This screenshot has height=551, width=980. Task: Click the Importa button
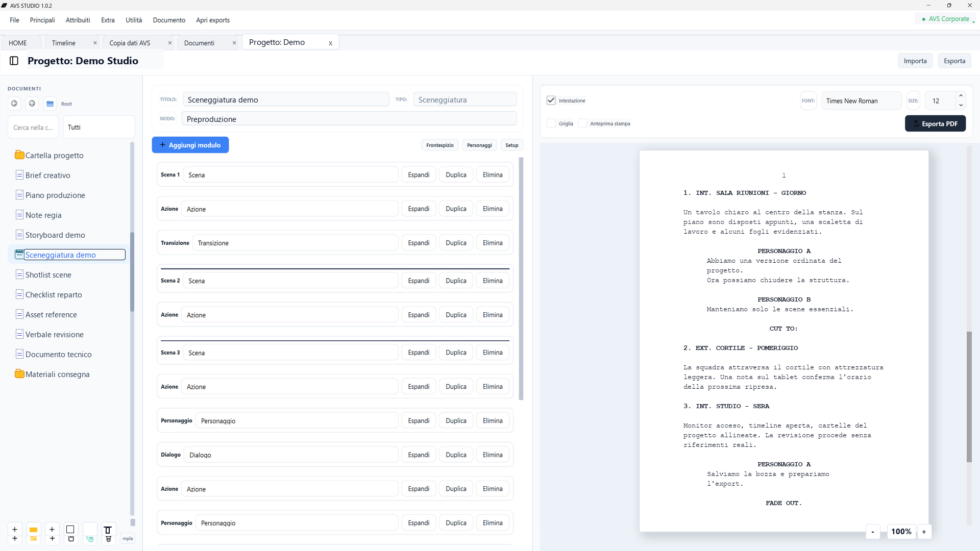[915, 61]
